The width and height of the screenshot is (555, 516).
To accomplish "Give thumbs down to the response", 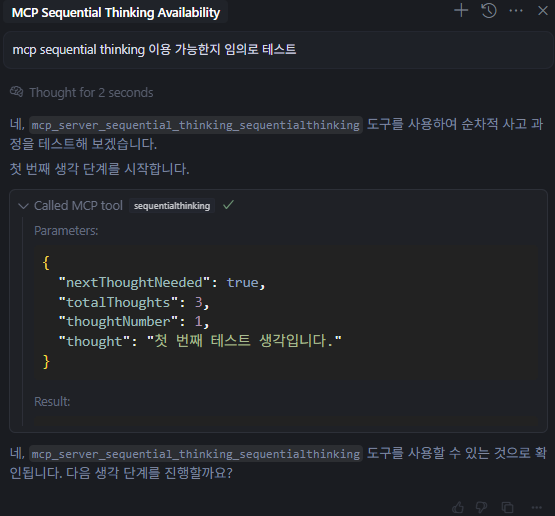I will pos(481,508).
